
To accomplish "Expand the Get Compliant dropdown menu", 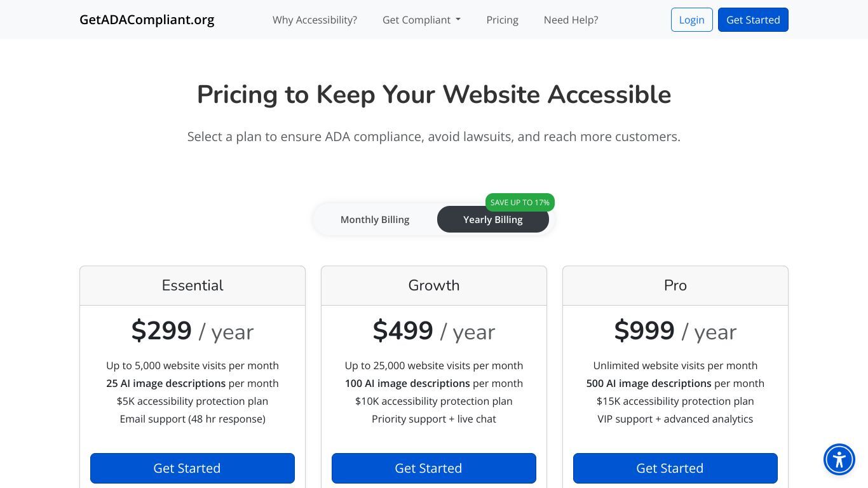I will [421, 20].
